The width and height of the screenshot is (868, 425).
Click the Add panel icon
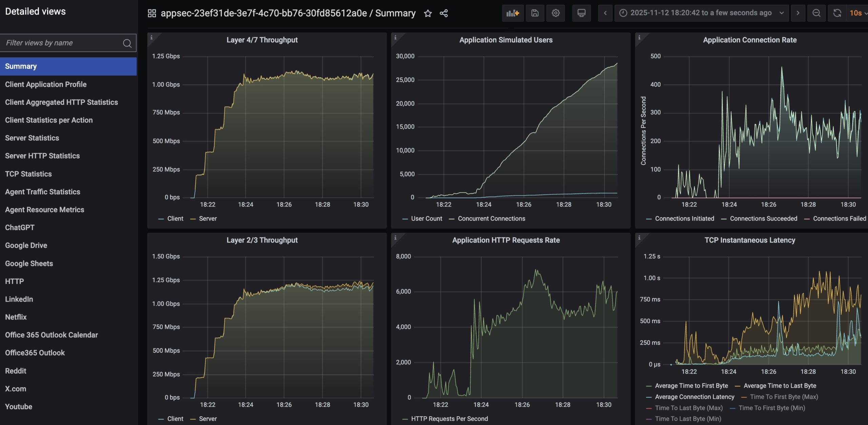pyautogui.click(x=512, y=13)
